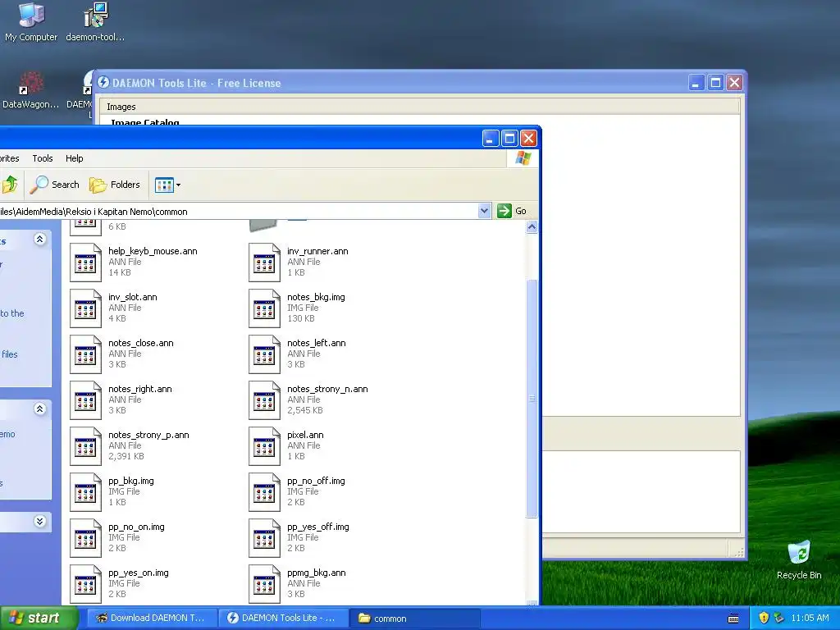This screenshot has width=840, height=630.
Task: Click the scroll up arrow of file list
Action: click(532, 227)
